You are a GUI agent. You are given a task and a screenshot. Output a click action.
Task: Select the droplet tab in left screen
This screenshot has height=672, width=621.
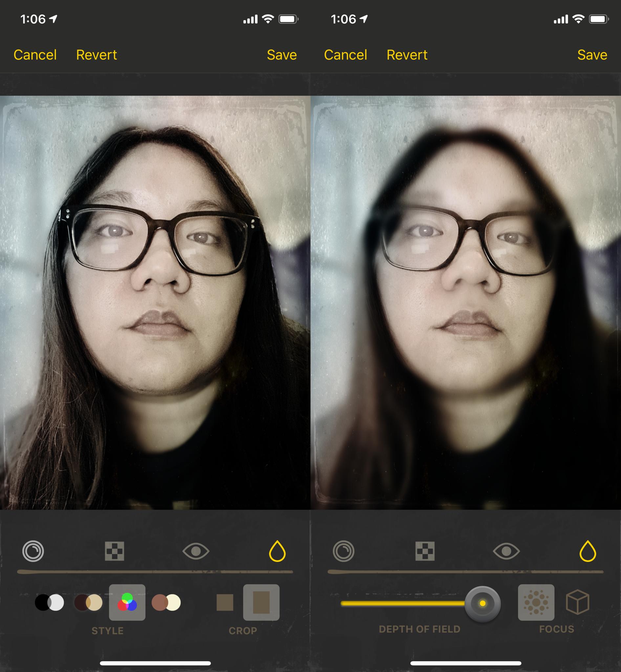pyautogui.click(x=277, y=551)
